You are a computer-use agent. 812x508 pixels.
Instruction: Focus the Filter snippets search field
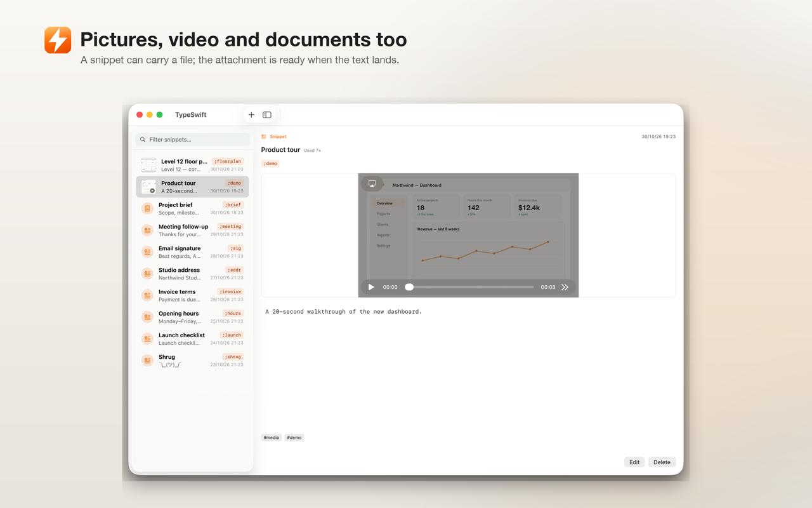(193, 140)
